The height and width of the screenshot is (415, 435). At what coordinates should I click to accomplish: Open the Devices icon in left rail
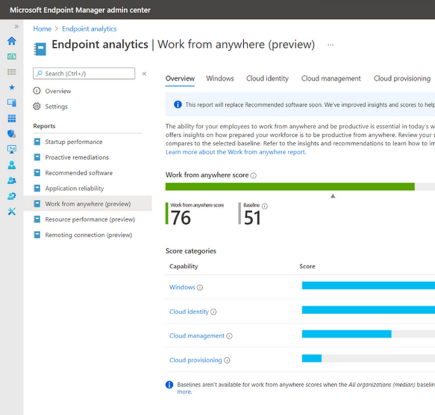pos(12,103)
